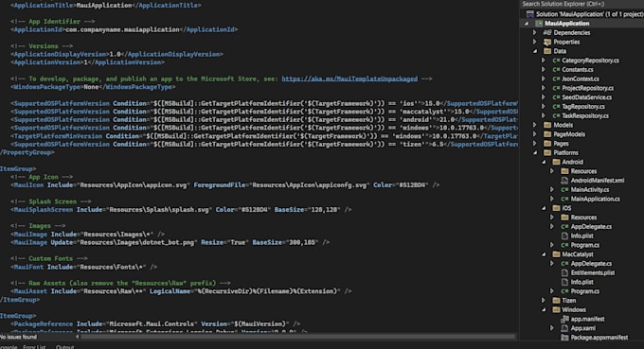Click the Dependencies node icon
Viewport: 644px width, 349px height.
pyautogui.click(x=547, y=33)
